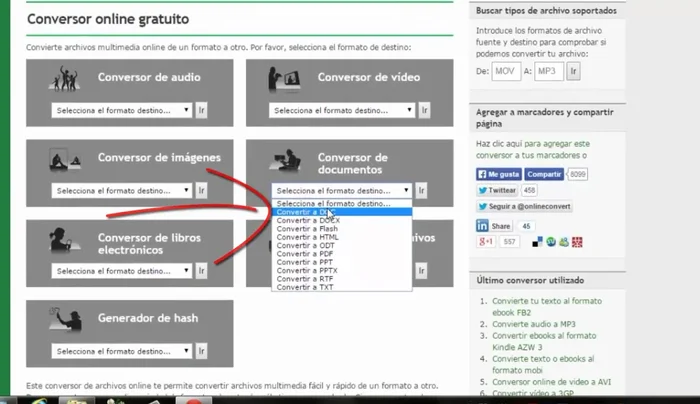Click the red pattern bookmark icon

[x=577, y=242]
